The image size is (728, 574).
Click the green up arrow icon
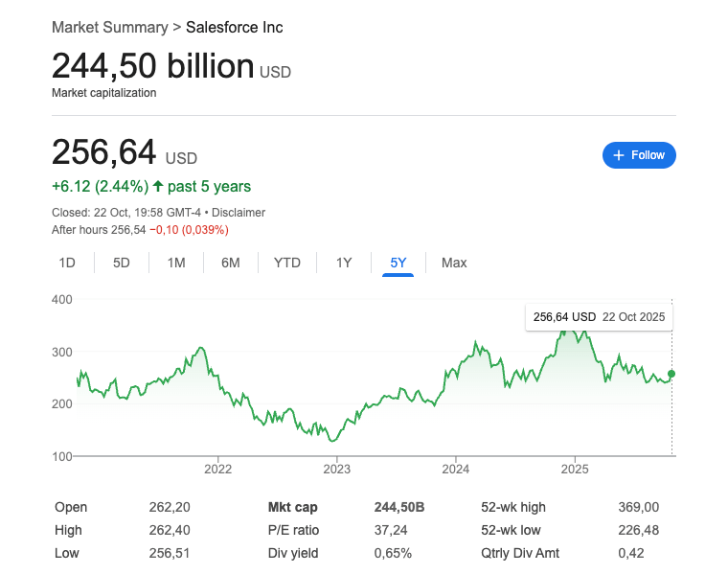tap(158, 186)
